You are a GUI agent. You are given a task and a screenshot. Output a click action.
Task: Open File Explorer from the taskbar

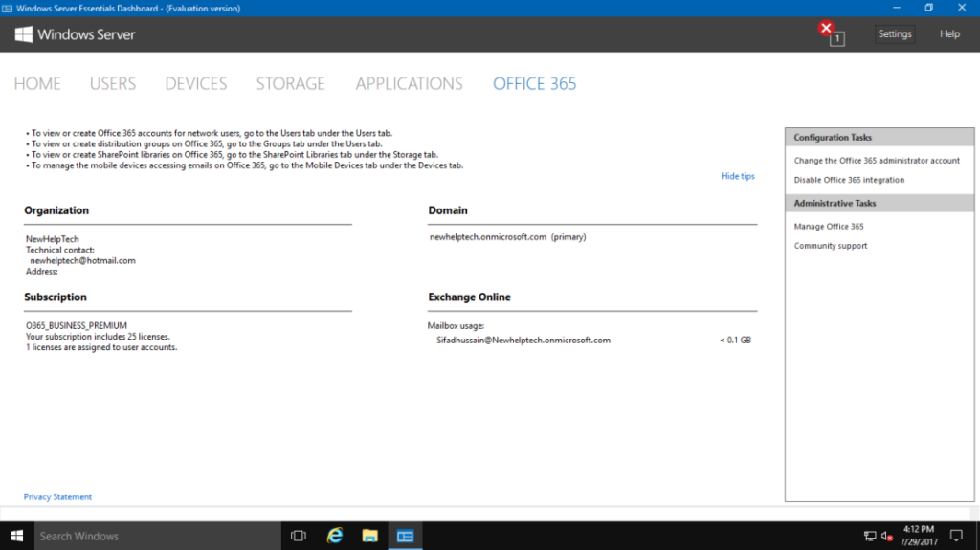(x=370, y=536)
